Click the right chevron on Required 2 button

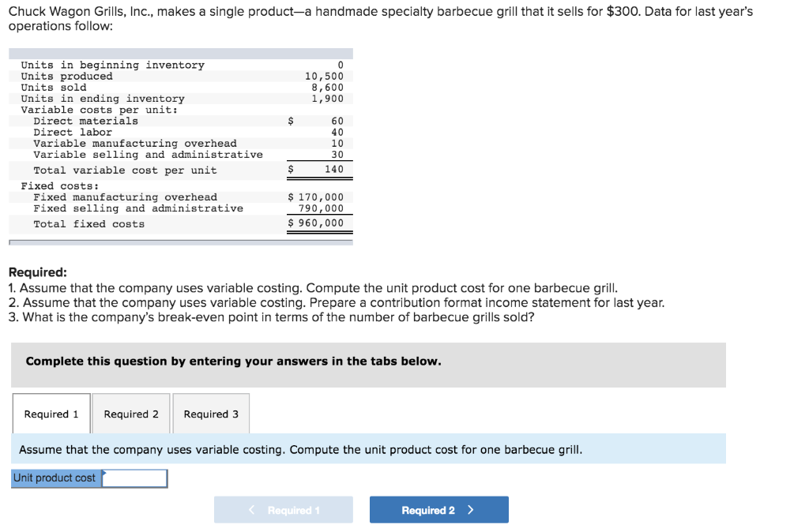coord(471,510)
